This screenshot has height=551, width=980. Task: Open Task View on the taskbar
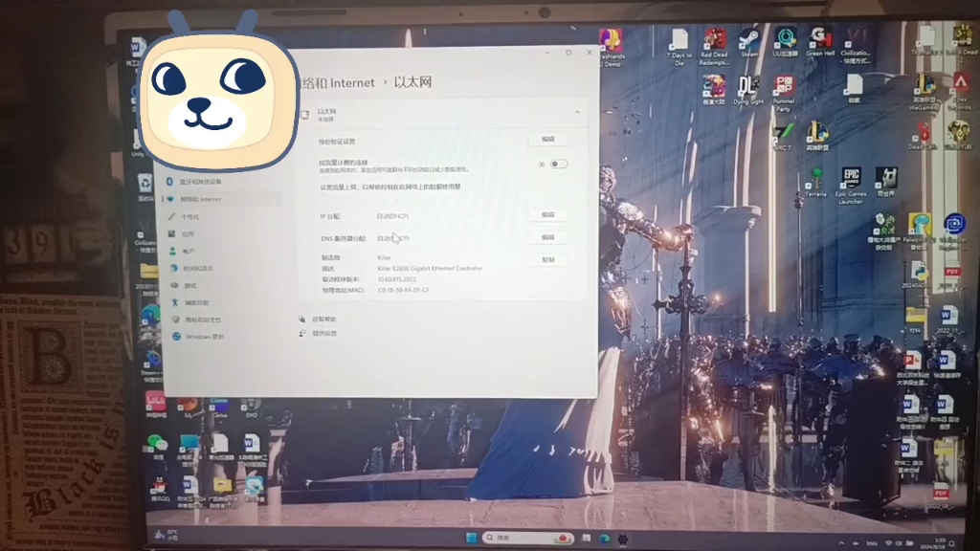coord(587,538)
